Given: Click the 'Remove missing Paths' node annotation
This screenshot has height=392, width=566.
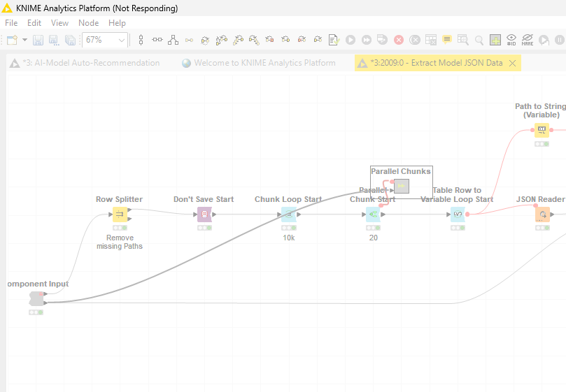Looking at the screenshot, I should point(120,242).
